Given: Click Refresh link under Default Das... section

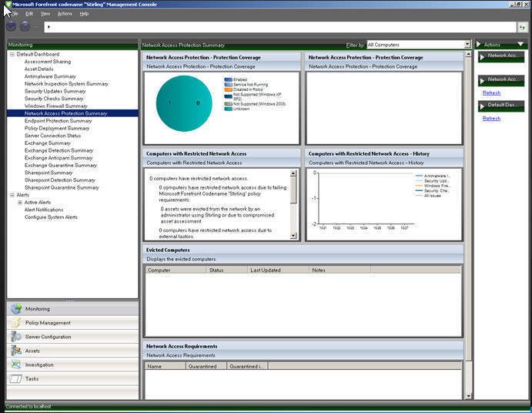Looking at the screenshot, I should tap(491, 118).
